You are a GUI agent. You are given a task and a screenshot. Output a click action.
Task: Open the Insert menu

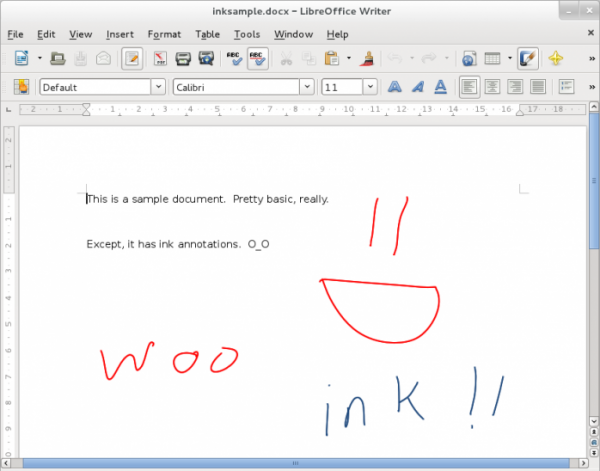[x=120, y=34]
